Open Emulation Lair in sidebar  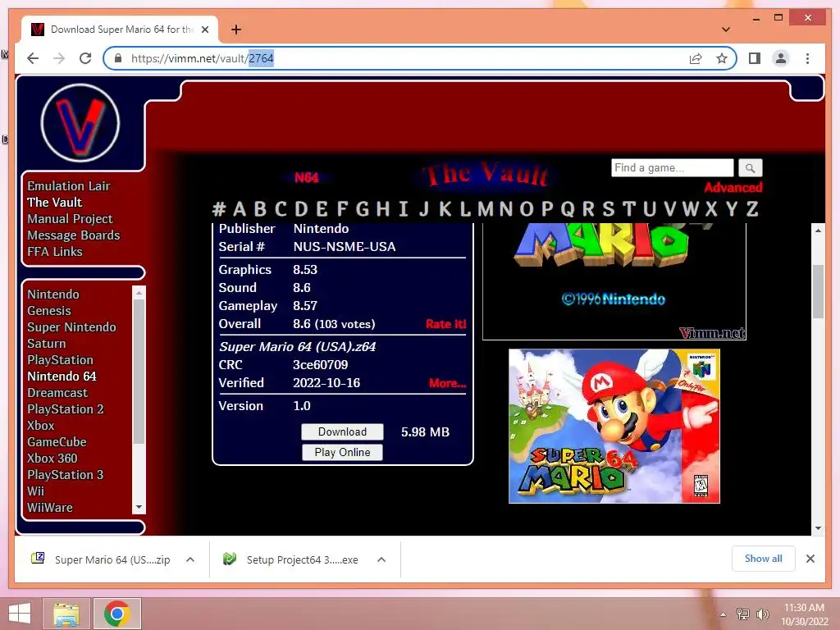tap(69, 186)
